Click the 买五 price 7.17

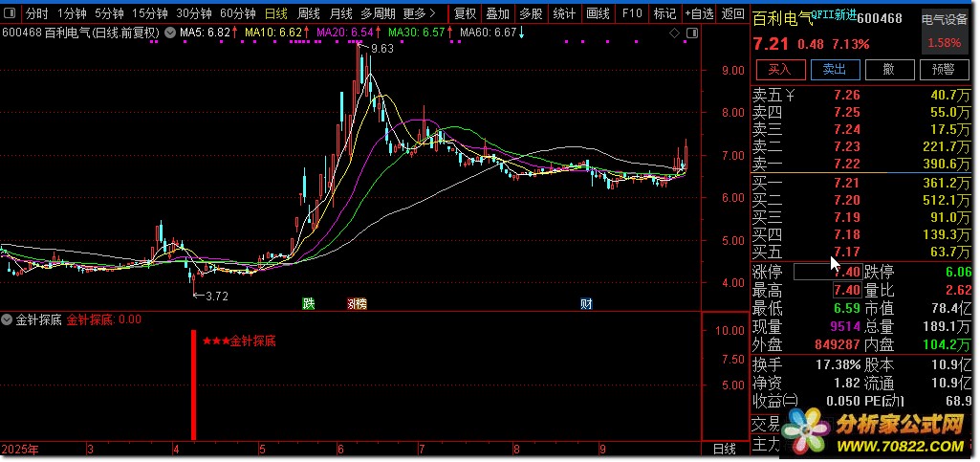click(x=846, y=253)
